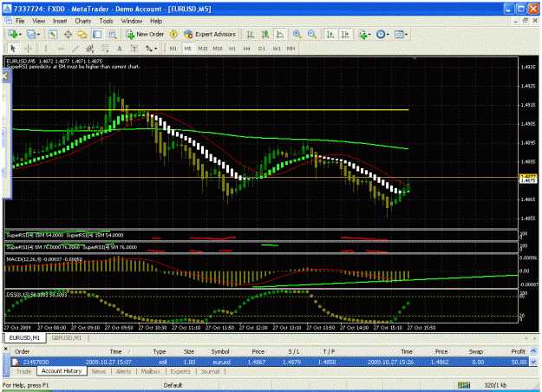
Task: Select order 21457830 row
Action: coord(270,362)
